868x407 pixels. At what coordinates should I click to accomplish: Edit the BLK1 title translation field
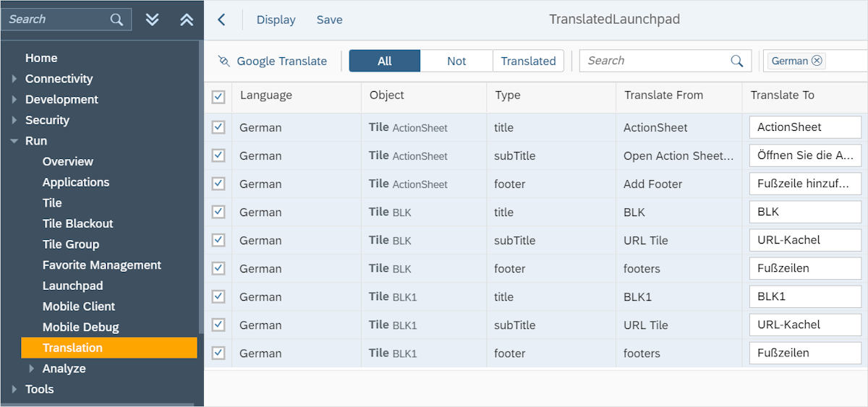pyautogui.click(x=805, y=296)
